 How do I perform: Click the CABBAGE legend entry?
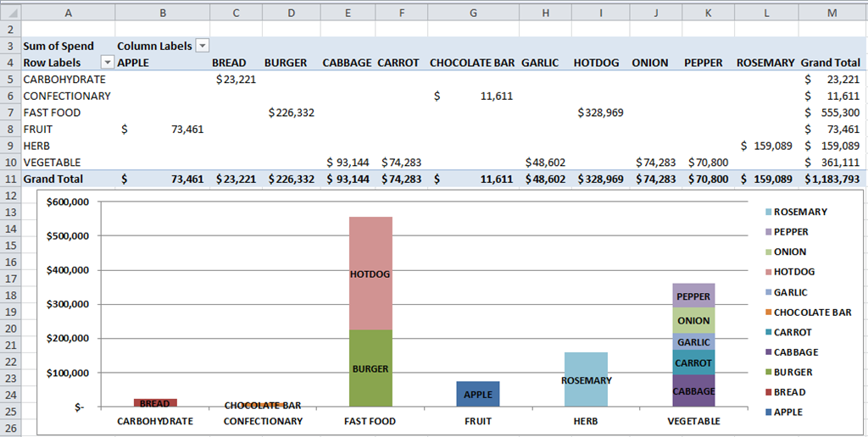[792, 351]
